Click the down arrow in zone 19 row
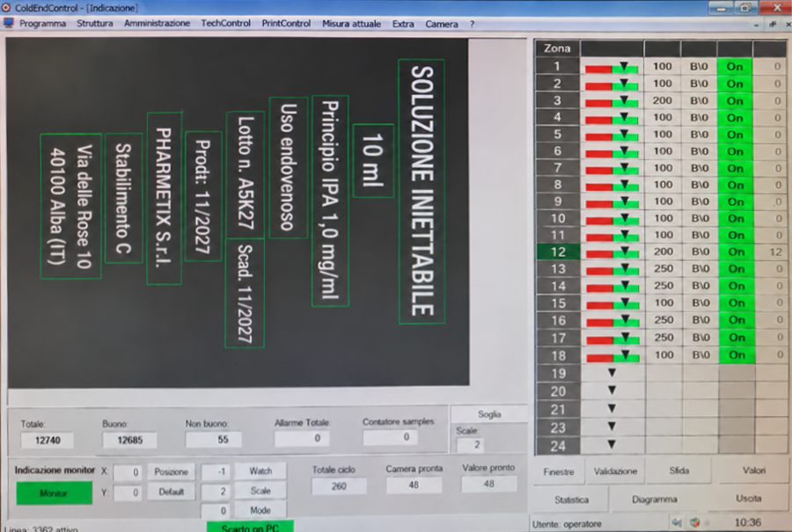 pyautogui.click(x=612, y=373)
